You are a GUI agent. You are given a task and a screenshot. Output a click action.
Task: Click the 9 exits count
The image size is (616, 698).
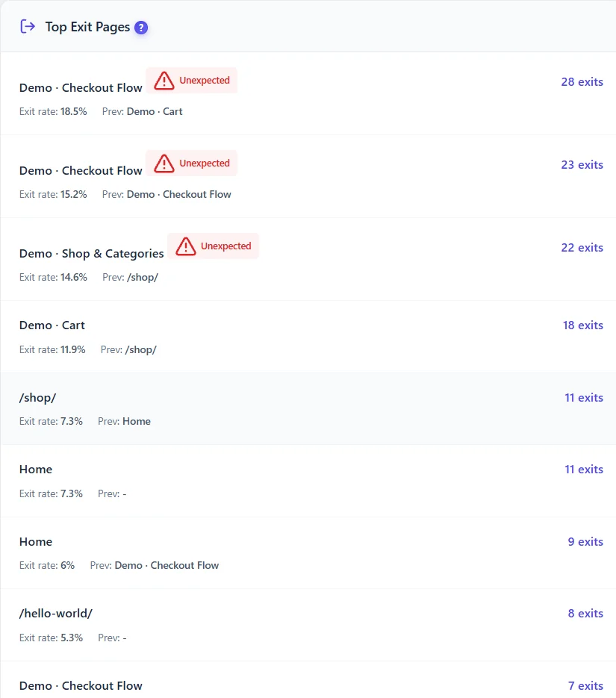click(585, 542)
